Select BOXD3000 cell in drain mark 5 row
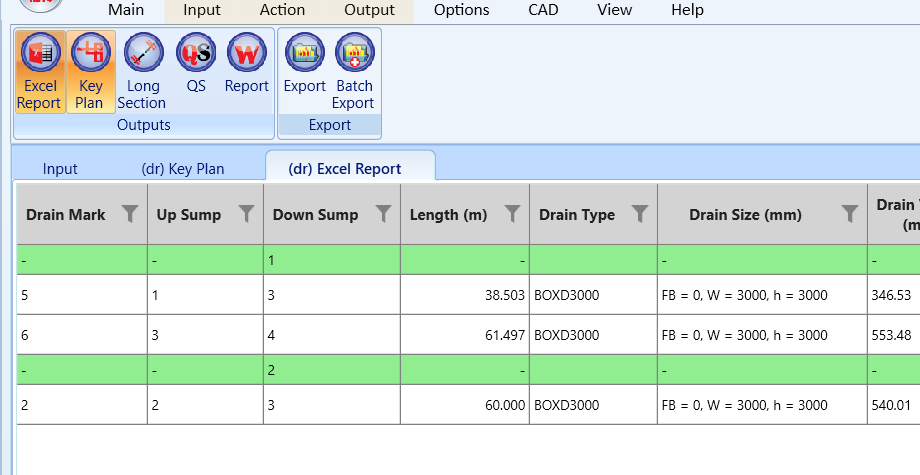 point(593,294)
